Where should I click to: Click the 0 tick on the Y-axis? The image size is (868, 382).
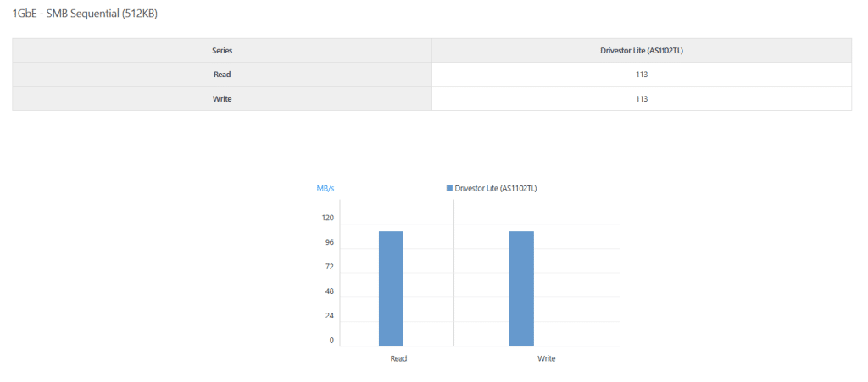point(331,340)
